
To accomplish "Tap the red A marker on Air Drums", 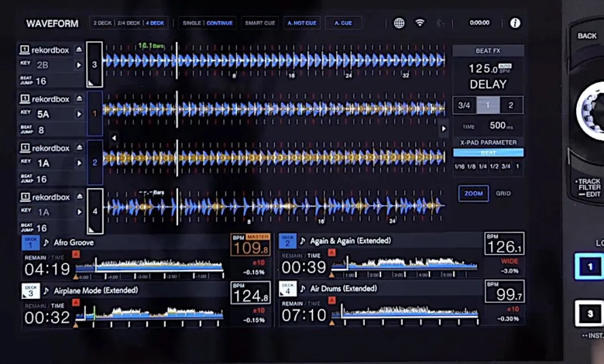I will pos(331,300).
